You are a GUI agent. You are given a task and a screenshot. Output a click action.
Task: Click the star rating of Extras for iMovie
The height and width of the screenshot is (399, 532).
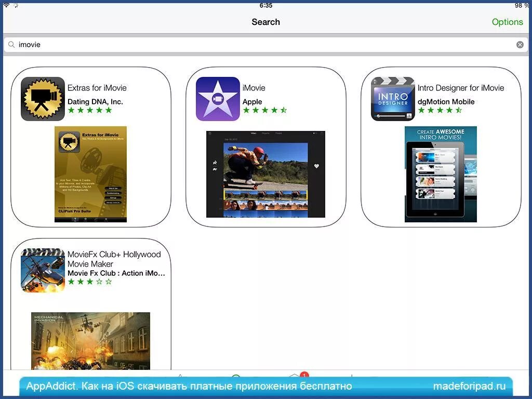click(90, 110)
